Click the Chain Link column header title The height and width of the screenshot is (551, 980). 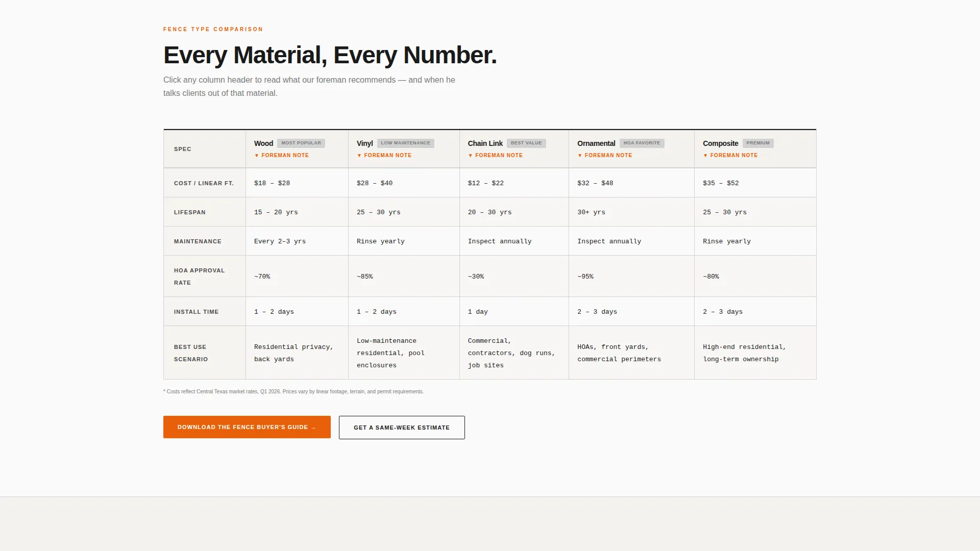point(485,143)
